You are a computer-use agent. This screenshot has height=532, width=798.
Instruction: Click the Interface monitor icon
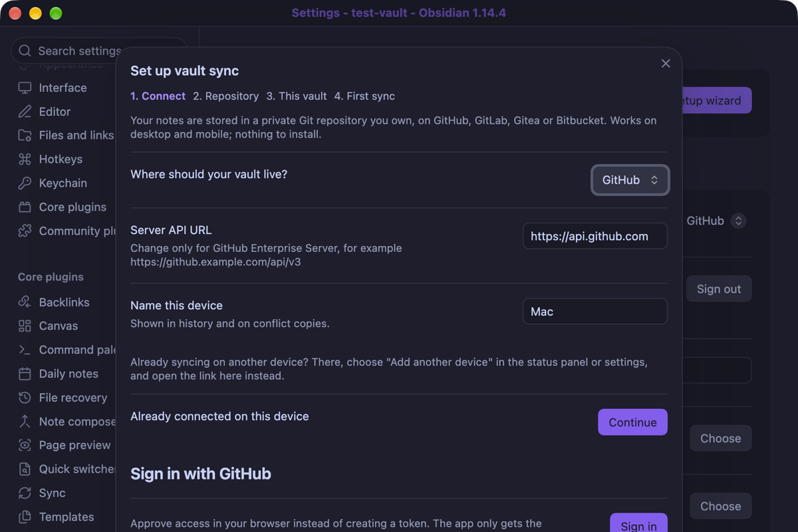25,88
